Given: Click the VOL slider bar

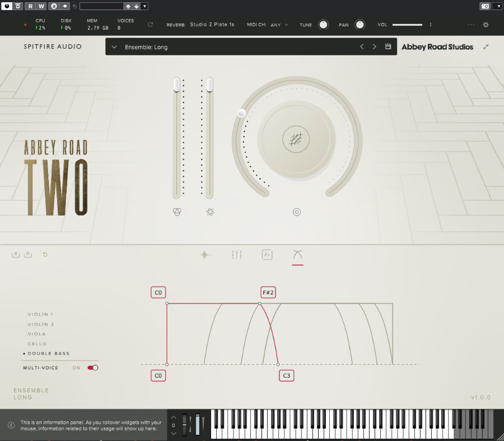Looking at the screenshot, I should (407, 25).
